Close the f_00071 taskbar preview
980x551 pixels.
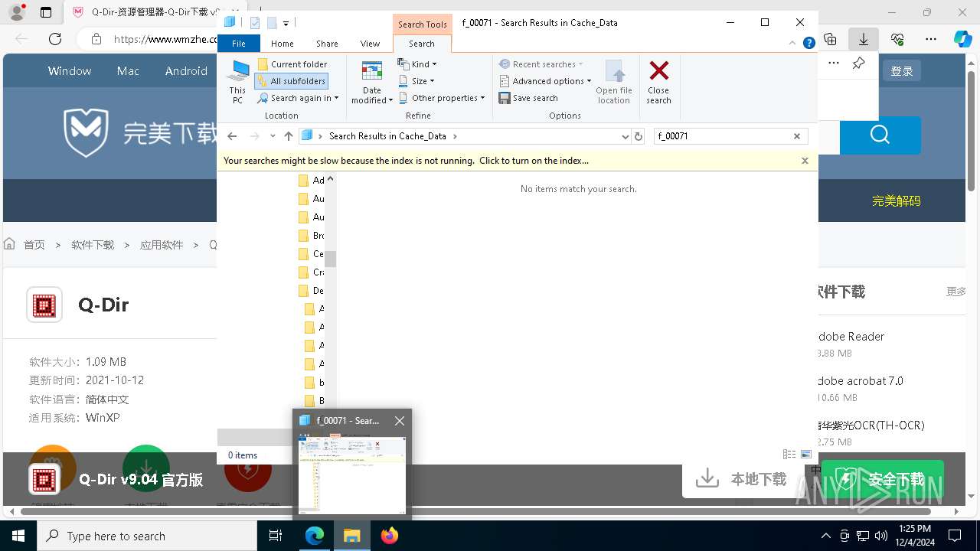(x=400, y=421)
